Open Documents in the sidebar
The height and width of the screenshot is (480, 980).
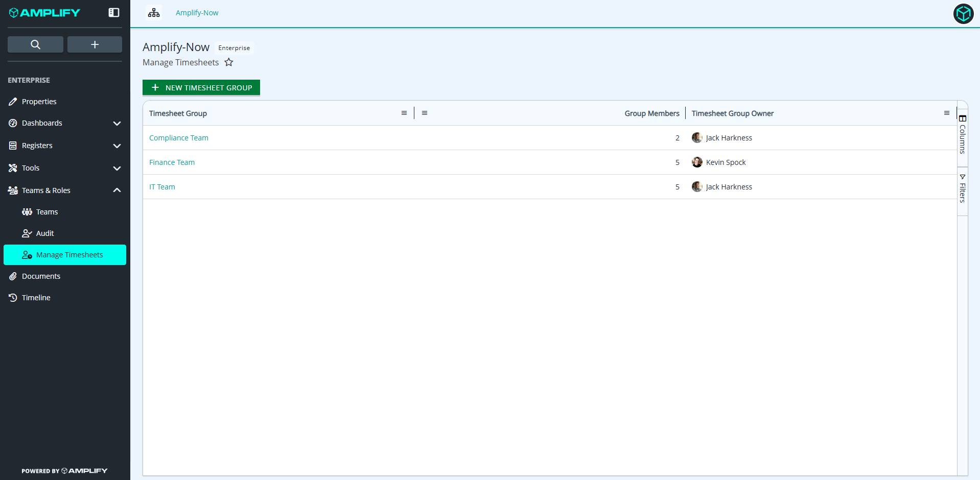click(65, 276)
